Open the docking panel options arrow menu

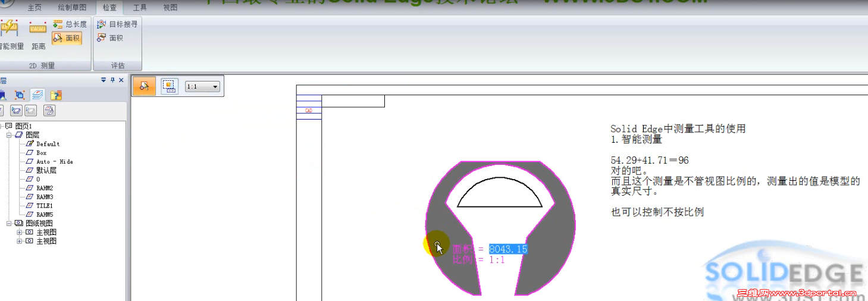pyautogui.click(x=104, y=80)
